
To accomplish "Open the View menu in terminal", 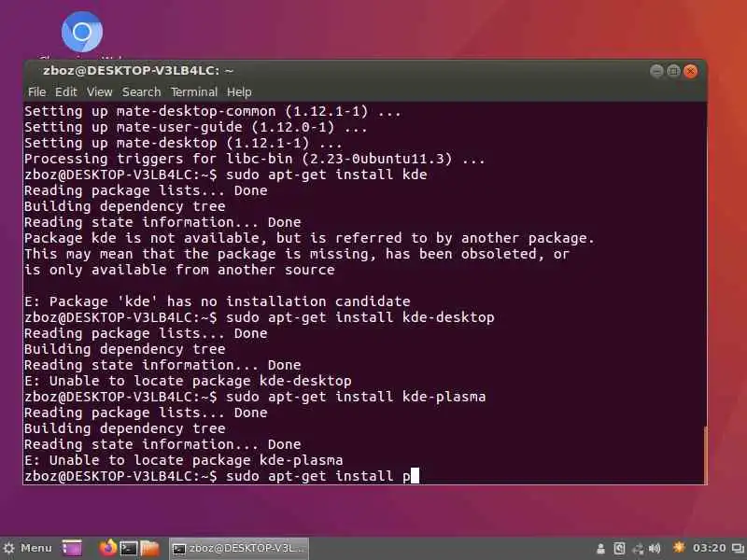I will [x=100, y=91].
